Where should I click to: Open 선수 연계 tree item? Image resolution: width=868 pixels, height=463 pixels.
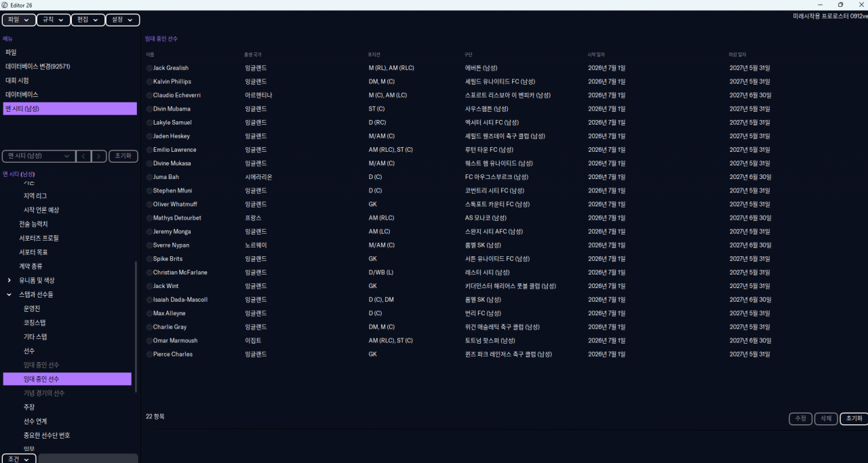coord(35,422)
